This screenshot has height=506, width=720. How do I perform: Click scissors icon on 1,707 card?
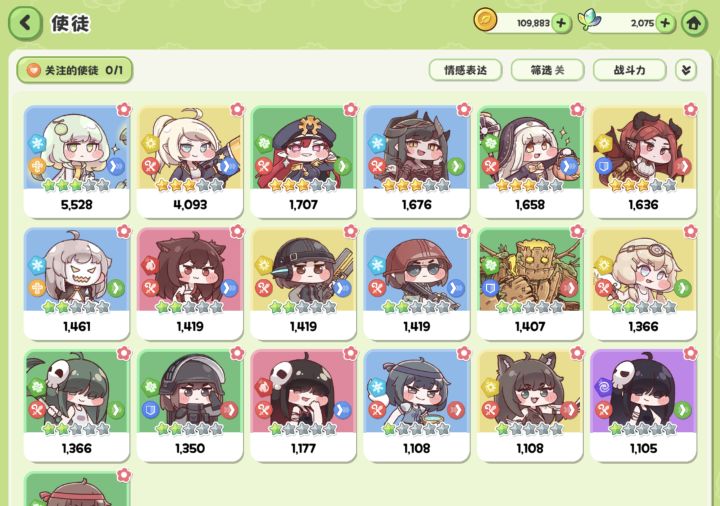(x=264, y=166)
